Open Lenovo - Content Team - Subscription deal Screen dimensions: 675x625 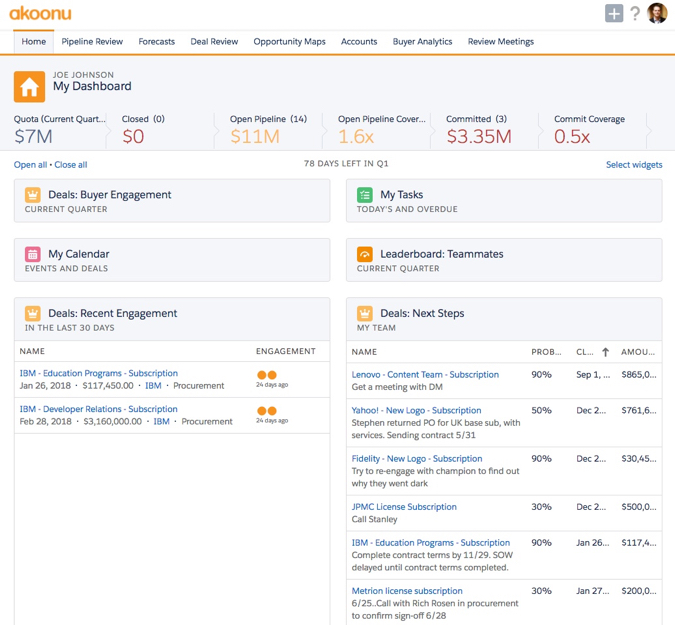click(425, 374)
